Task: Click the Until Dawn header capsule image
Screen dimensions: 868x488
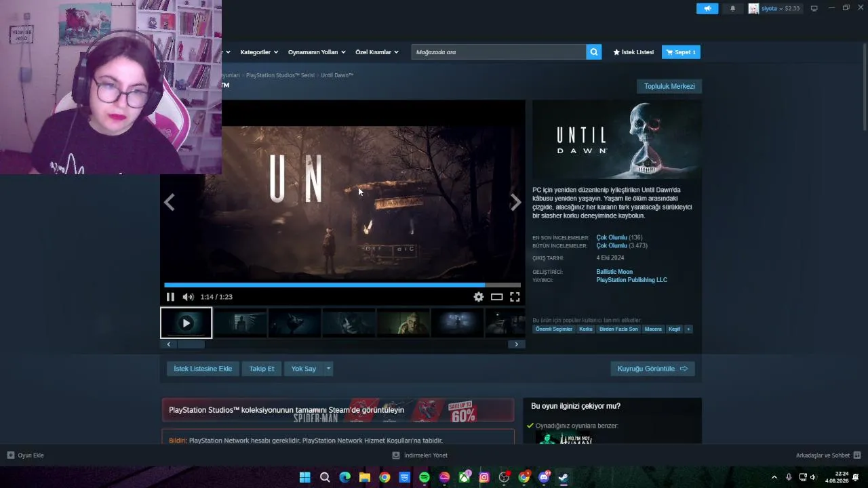Action: click(617, 140)
